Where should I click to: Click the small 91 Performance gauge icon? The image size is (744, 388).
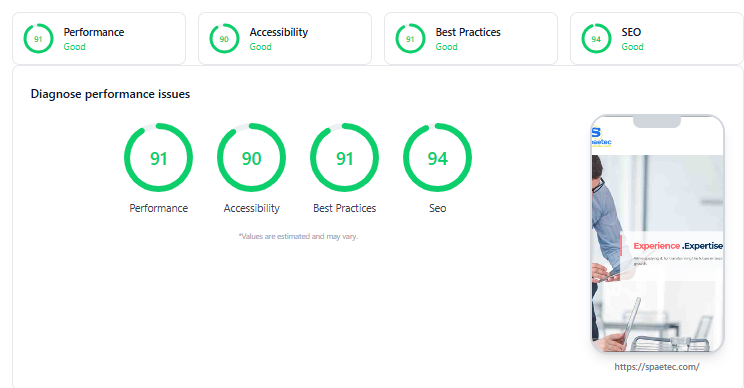coord(38,38)
